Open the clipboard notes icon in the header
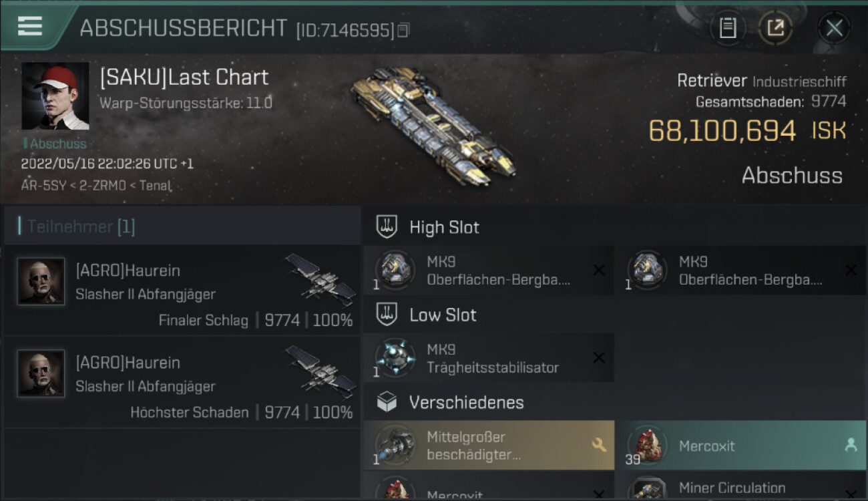868x501 pixels. coord(728,28)
